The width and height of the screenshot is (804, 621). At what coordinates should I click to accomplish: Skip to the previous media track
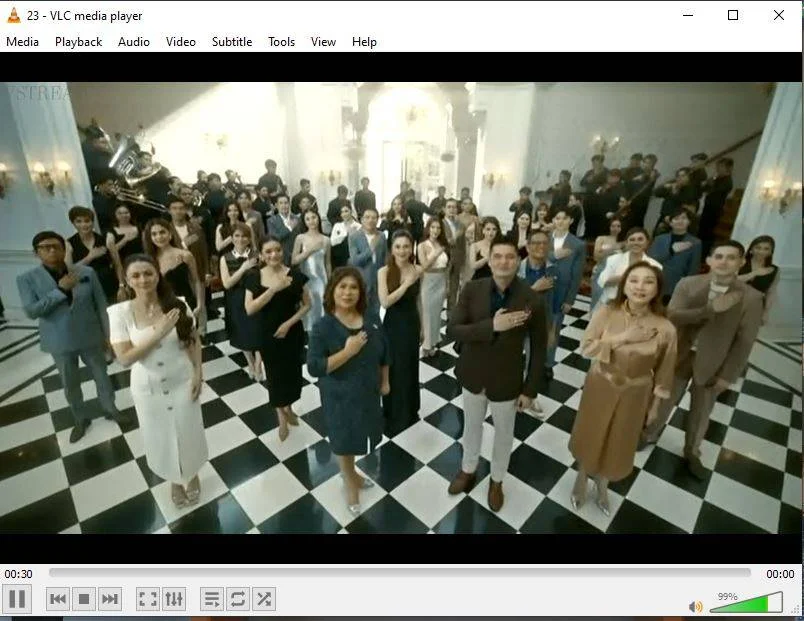[x=57, y=598]
